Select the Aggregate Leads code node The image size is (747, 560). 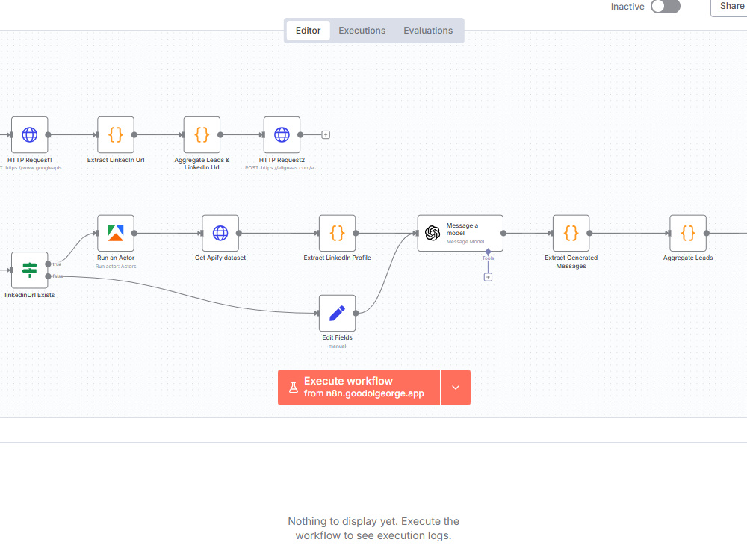point(688,233)
